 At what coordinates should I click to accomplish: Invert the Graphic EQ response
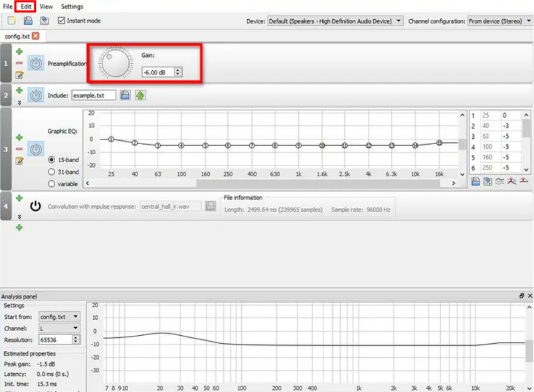[500, 182]
